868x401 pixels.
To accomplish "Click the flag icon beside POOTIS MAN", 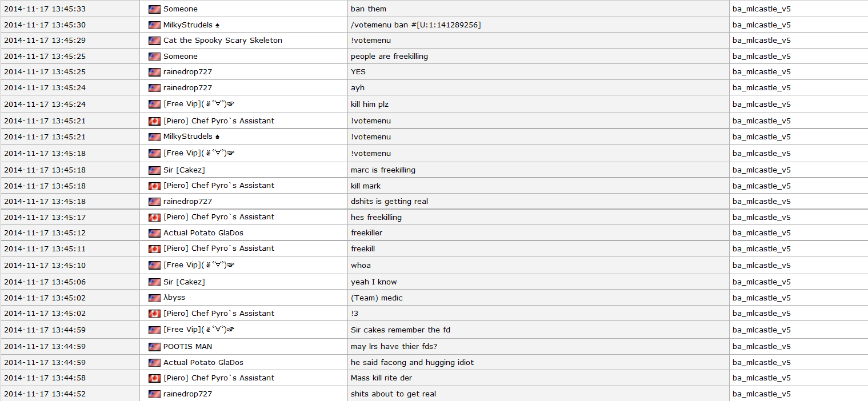I will (154, 347).
